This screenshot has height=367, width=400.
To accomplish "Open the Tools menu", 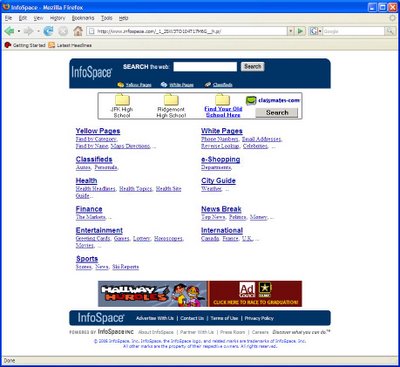I will point(107,18).
